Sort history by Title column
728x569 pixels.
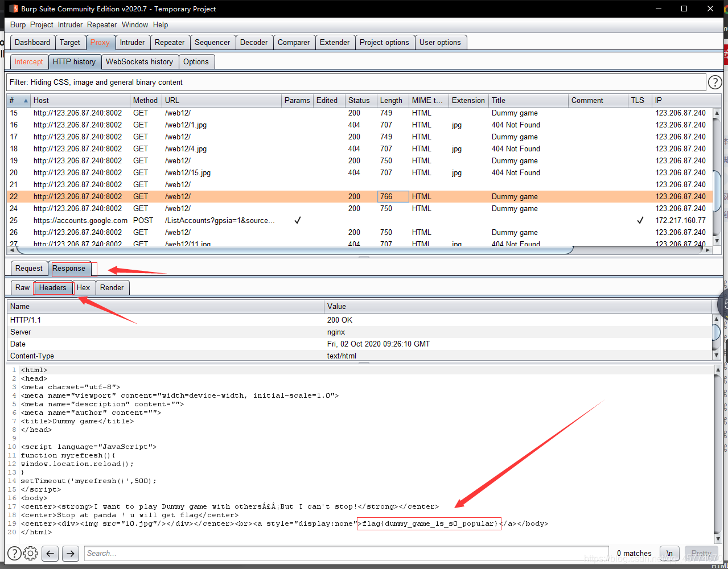coord(528,100)
